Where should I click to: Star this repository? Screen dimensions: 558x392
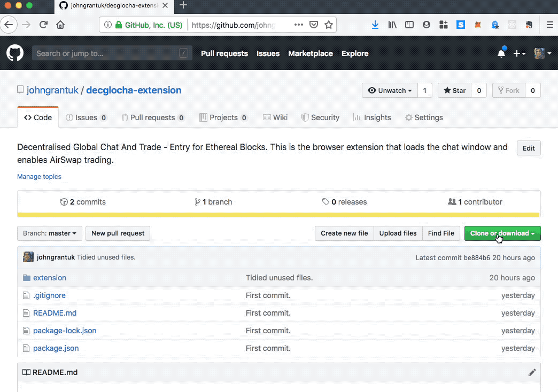[x=454, y=90]
